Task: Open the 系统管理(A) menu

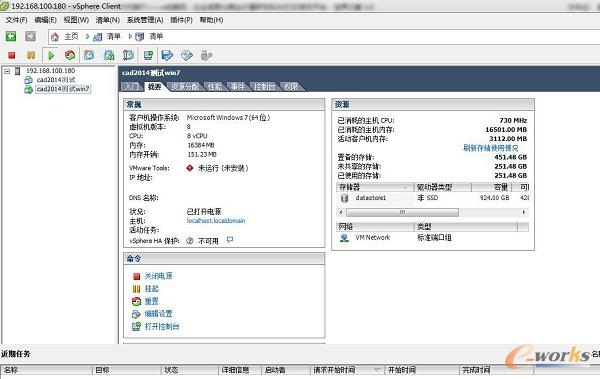Action: point(145,20)
